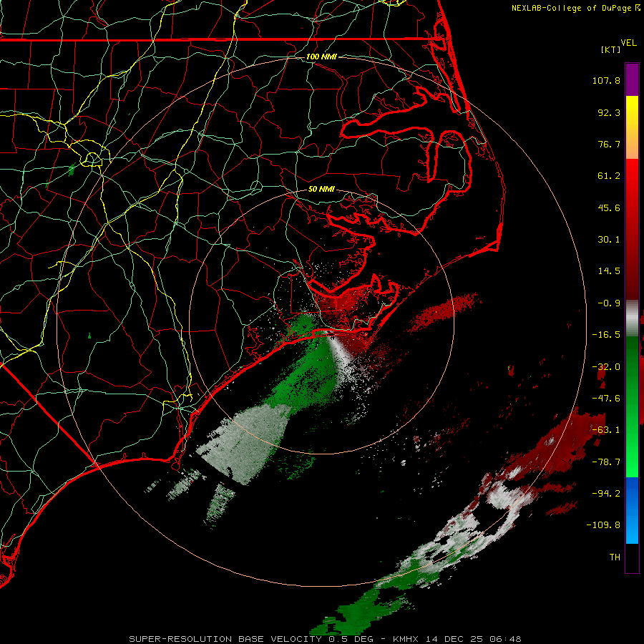Click the 30.1 legend value

(x=609, y=240)
